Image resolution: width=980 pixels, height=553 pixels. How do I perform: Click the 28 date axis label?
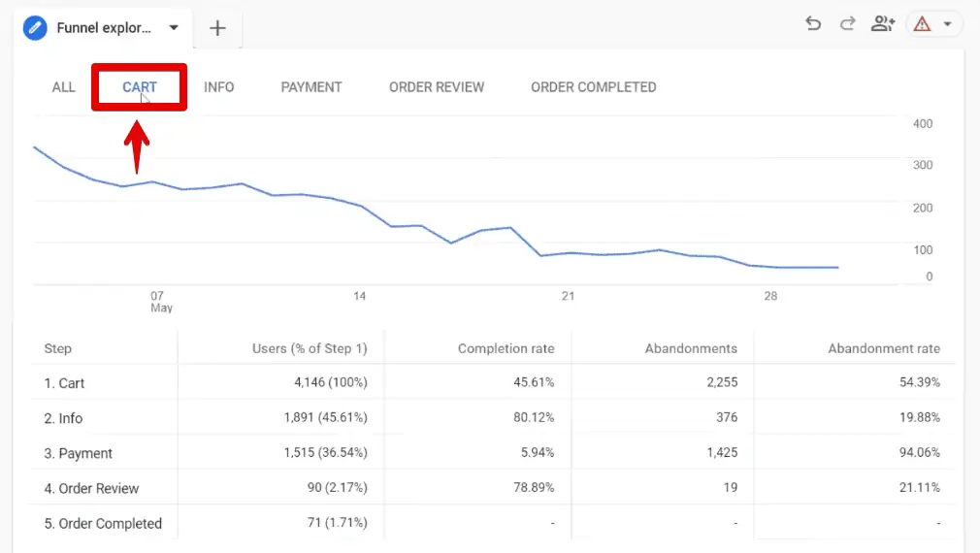[x=770, y=296]
